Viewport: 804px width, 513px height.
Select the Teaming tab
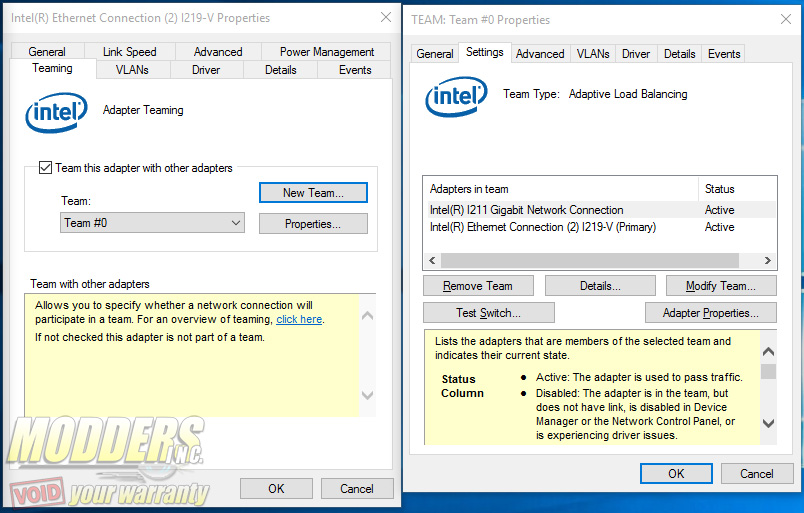click(x=52, y=68)
